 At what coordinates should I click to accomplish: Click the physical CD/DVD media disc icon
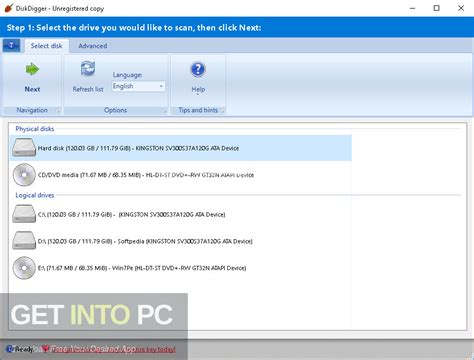click(24, 175)
